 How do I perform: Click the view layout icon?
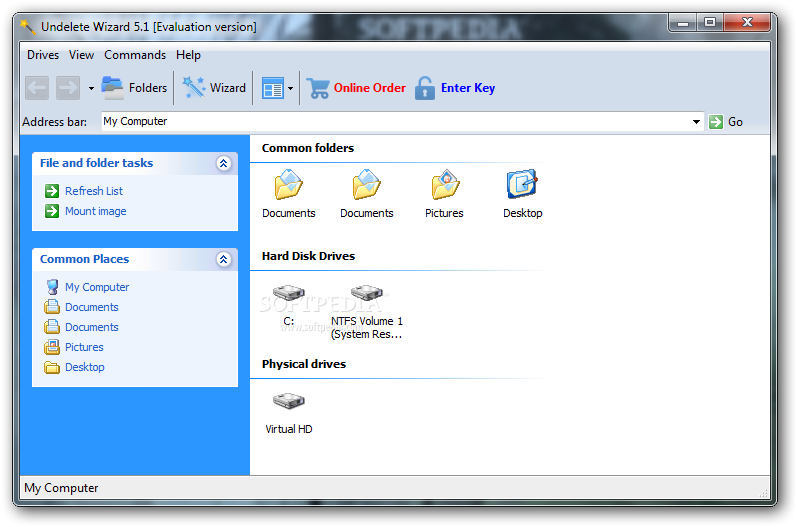pyautogui.click(x=273, y=89)
